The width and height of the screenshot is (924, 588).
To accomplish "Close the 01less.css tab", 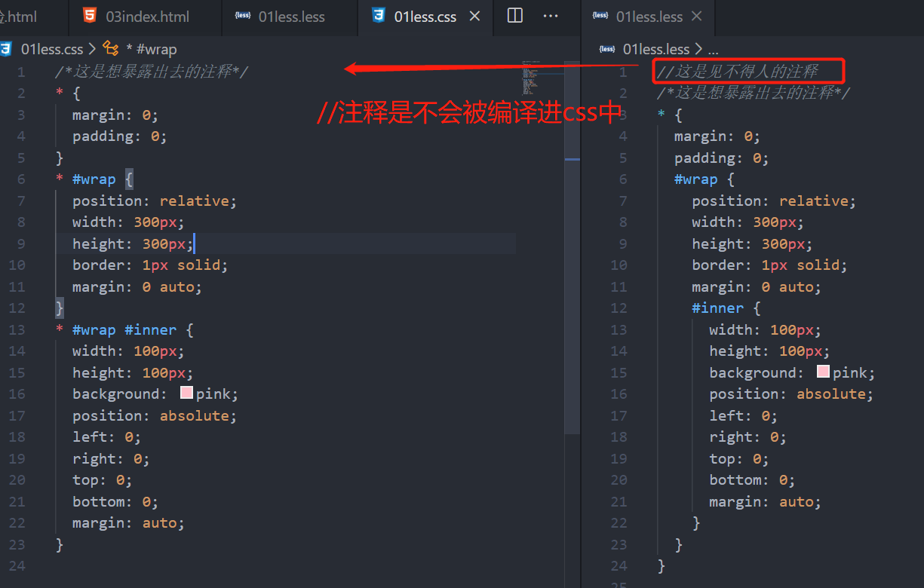I will [474, 16].
